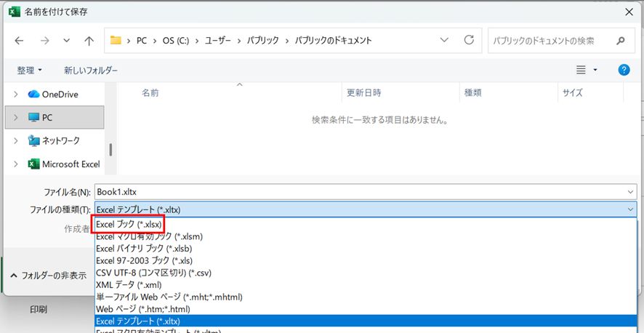Screen dimensions: 644x333
Task: Open the help question mark icon
Action: (x=623, y=70)
